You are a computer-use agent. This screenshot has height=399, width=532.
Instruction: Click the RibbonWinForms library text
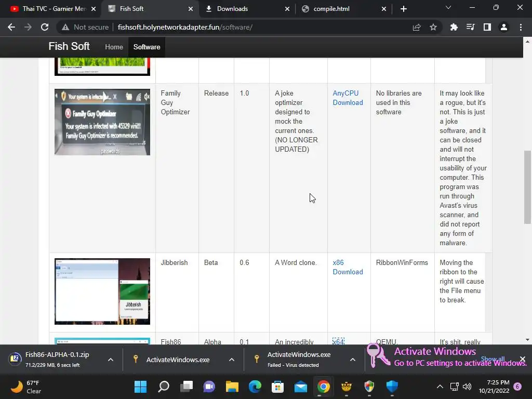pyautogui.click(x=402, y=262)
